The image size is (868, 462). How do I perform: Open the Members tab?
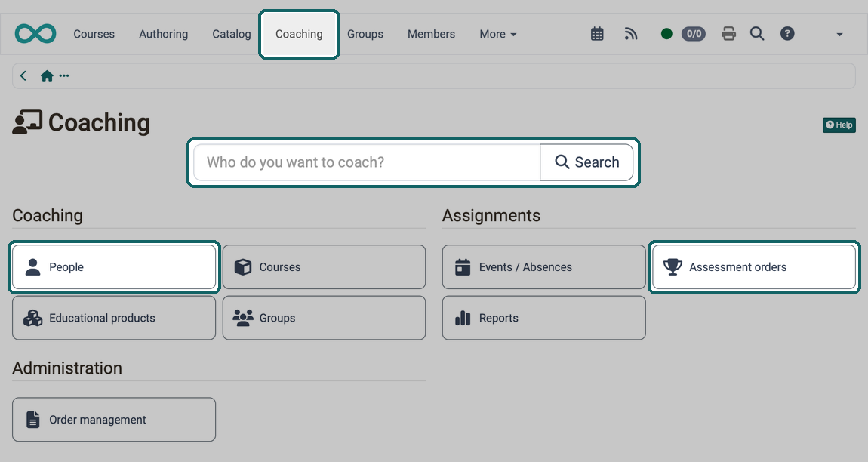coord(431,34)
